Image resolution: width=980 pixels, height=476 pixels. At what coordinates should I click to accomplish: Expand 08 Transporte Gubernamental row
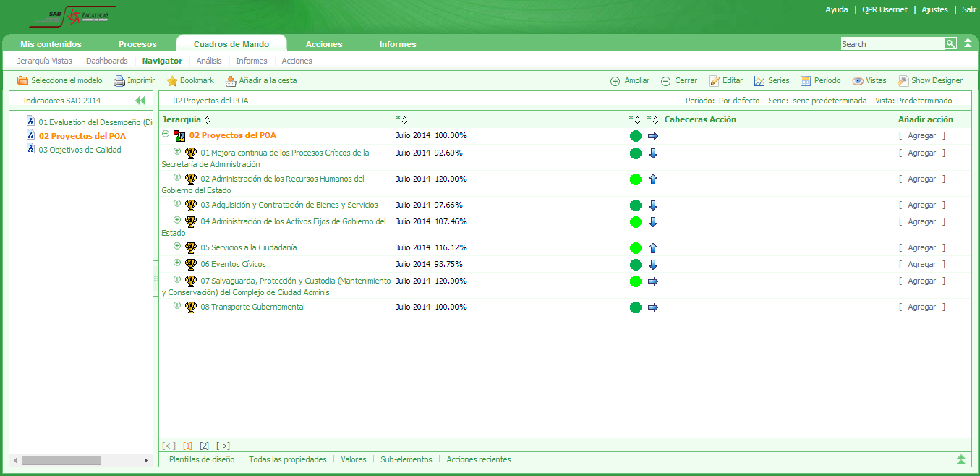point(177,305)
